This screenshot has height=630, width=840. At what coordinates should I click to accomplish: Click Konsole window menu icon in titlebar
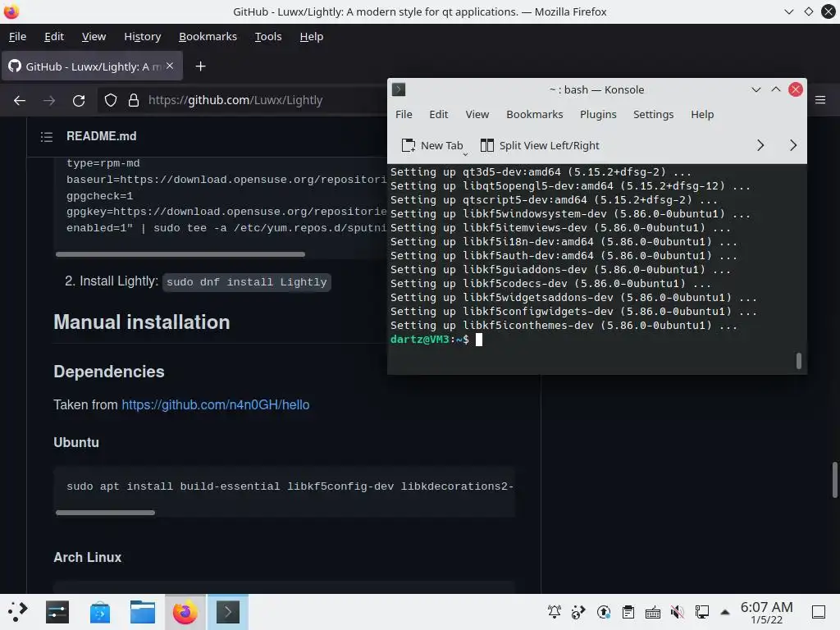(x=399, y=89)
